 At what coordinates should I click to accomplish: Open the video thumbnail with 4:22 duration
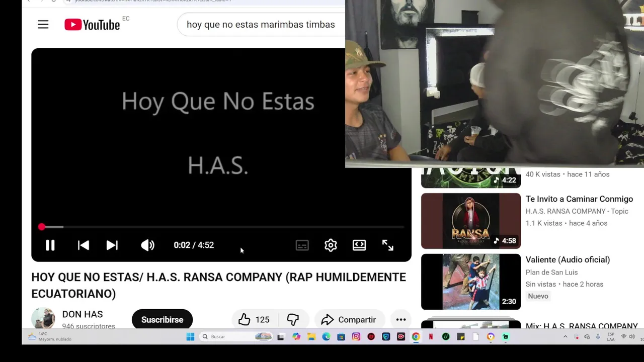click(471, 177)
